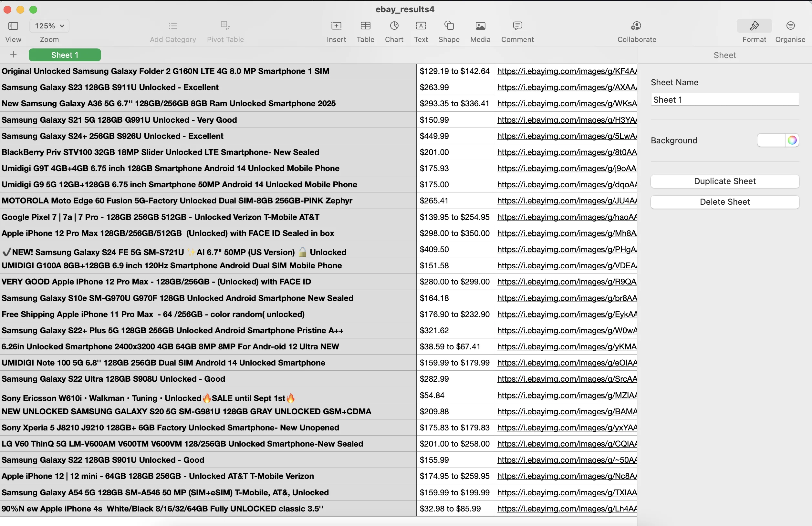The image size is (812, 526).
Task: Click the Delete Sheet button
Action: pyautogui.click(x=725, y=201)
